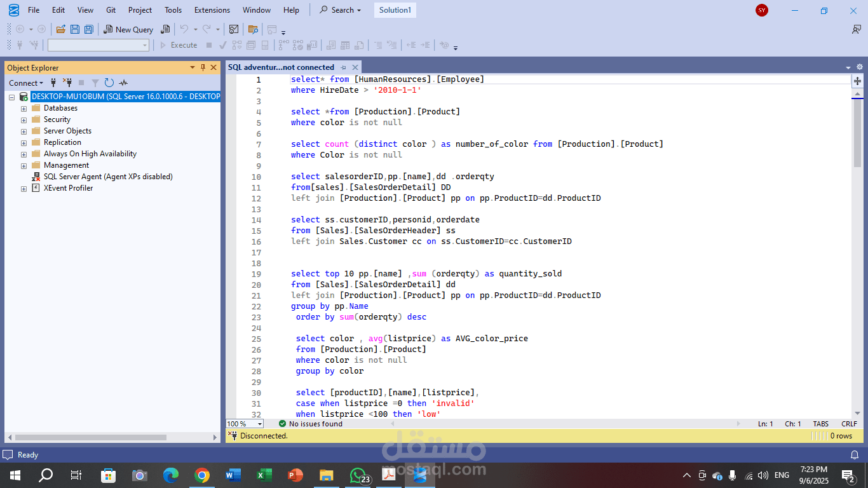Open the Git menu
Viewport: 868px width, 488px height.
pyautogui.click(x=111, y=10)
